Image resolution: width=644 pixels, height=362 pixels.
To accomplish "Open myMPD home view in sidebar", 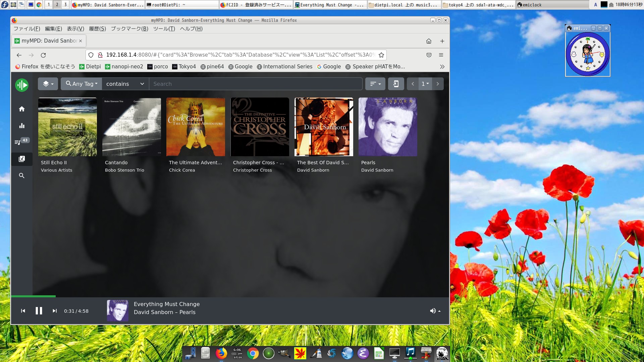I will 22,109.
